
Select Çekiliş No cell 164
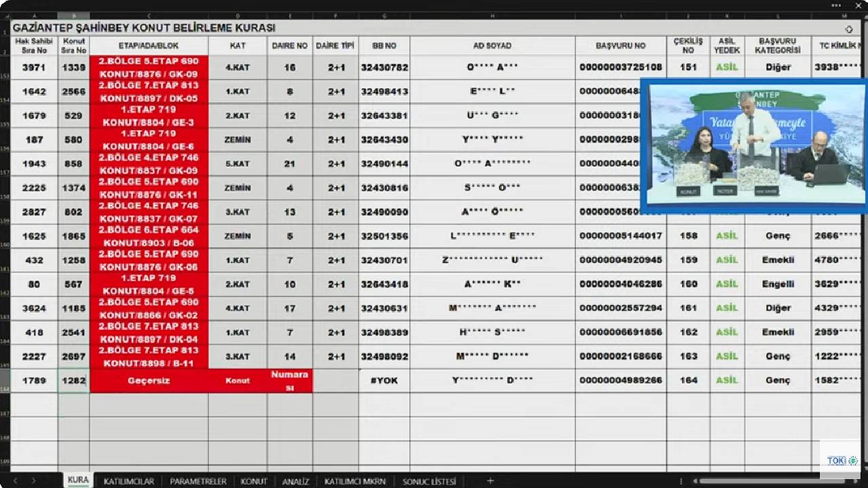click(x=688, y=380)
